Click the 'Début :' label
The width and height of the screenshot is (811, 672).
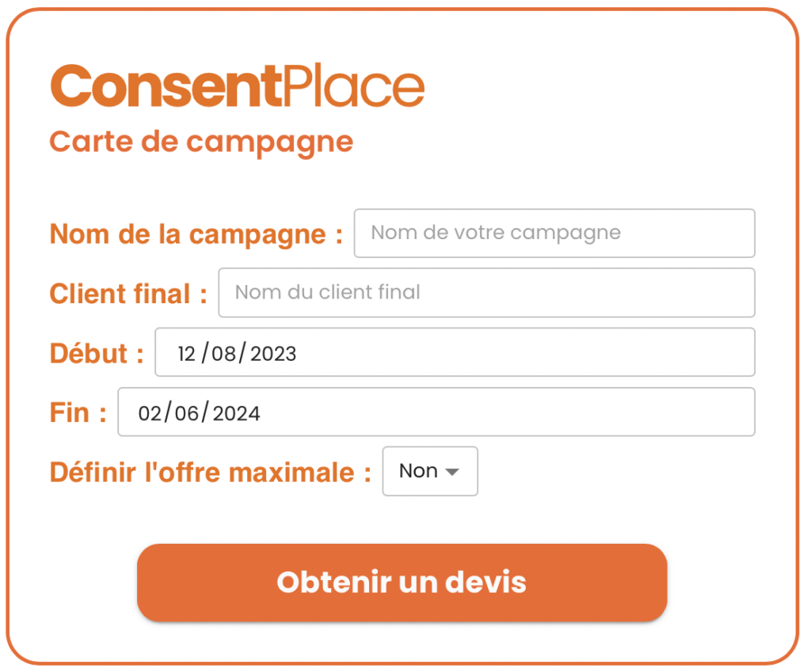point(97,354)
